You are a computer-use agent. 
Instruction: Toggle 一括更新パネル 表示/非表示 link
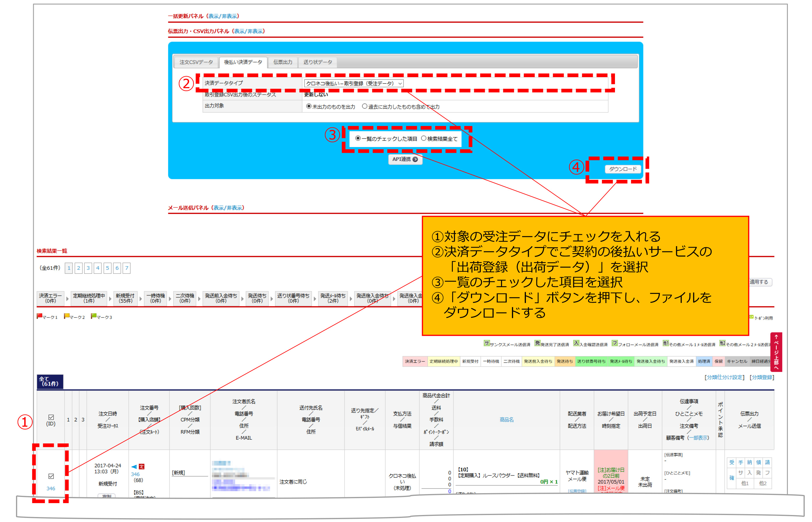(223, 16)
